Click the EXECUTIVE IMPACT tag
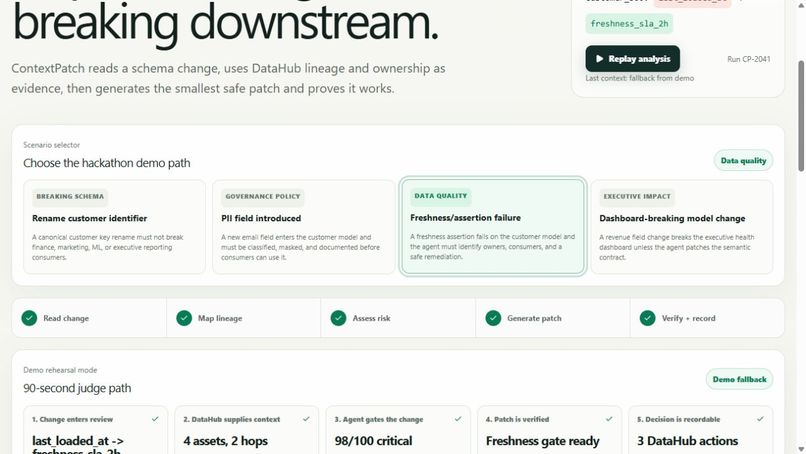 click(x=637, y=196)
